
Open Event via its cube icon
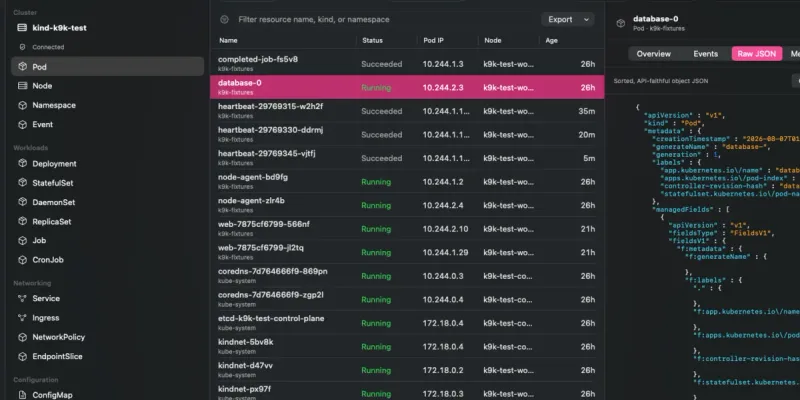[x=22, y=124]
